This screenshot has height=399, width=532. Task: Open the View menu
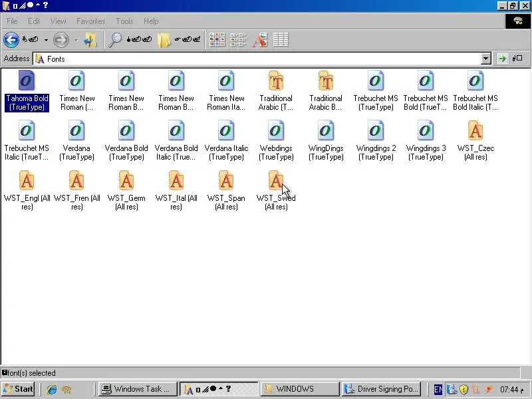58,21
